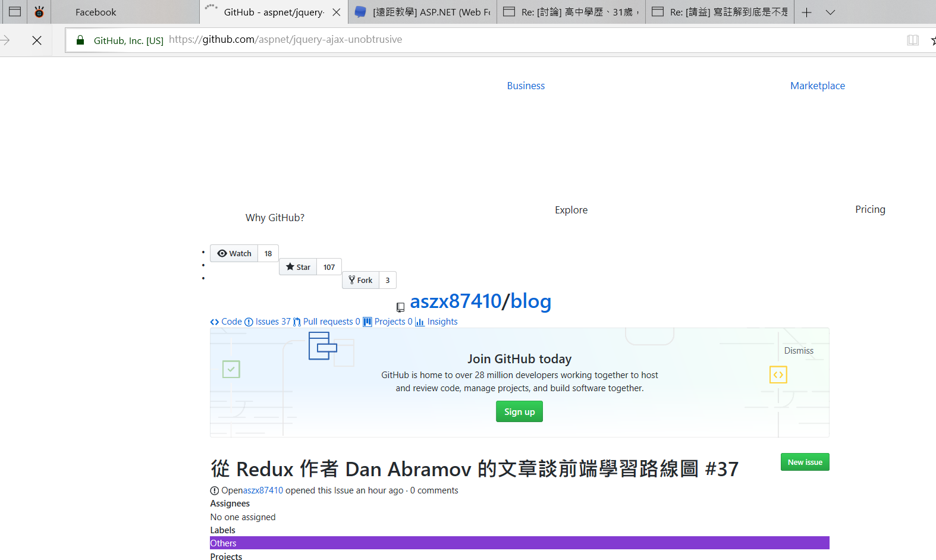Image resolution: width=936 pixels, height=560 pixels.
Task: Click the Star icon in Star button
Action: (x=290, y=267)
